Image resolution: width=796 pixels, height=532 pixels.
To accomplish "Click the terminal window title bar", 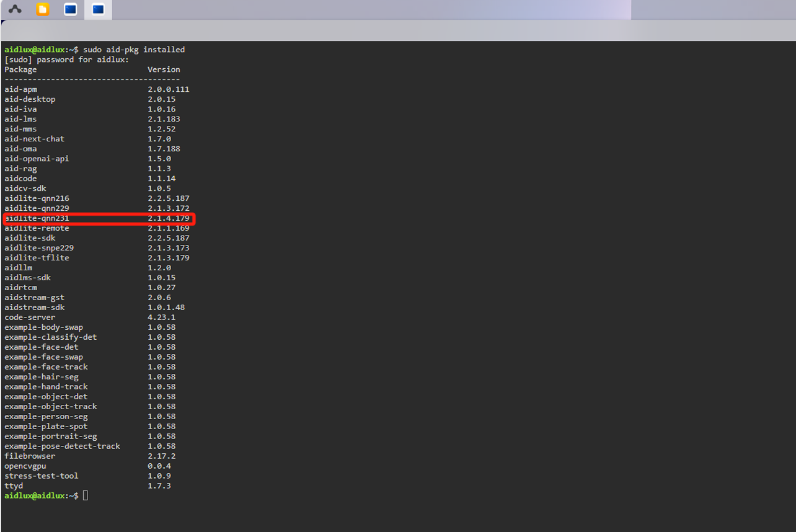I will click(x=397, y=30).
